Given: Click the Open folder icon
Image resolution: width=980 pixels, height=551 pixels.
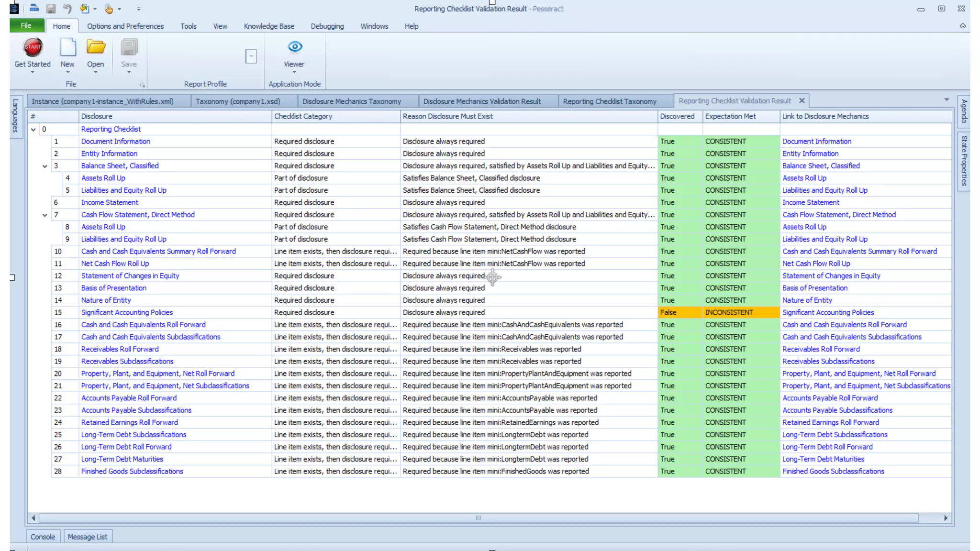Looking at the screenshot, I should (x=96, y=47).
